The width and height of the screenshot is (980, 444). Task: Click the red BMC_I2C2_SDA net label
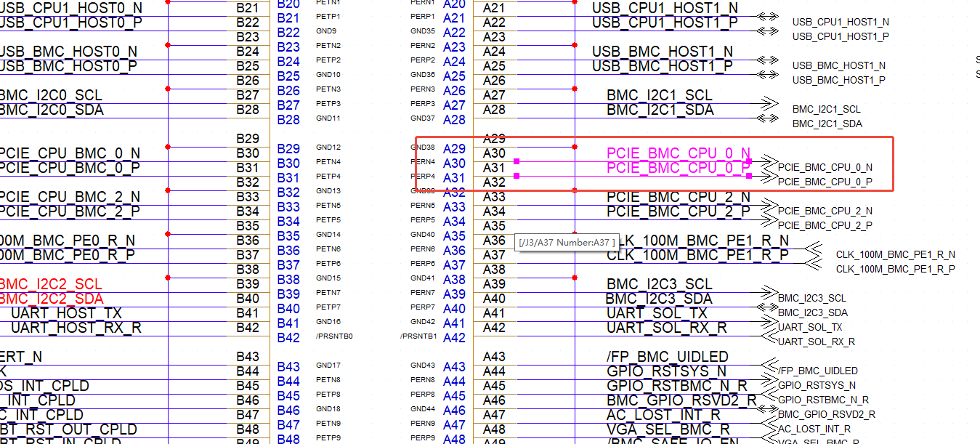tap(51, 299)
